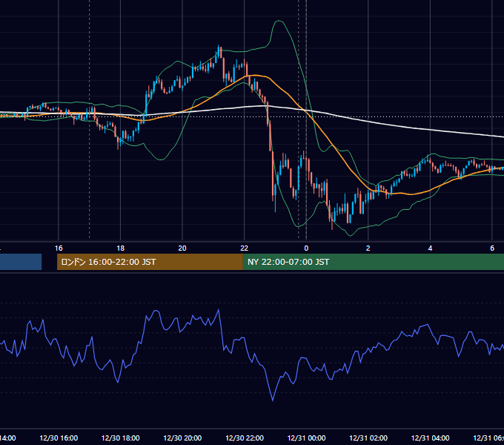This screenshot has height=445, width=504.
Task: Click hour label 4 below price chart
Action: (x=430, y=248)
